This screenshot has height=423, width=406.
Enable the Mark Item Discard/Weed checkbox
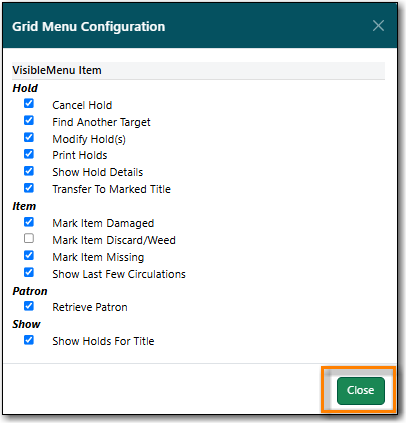(29, 238)
